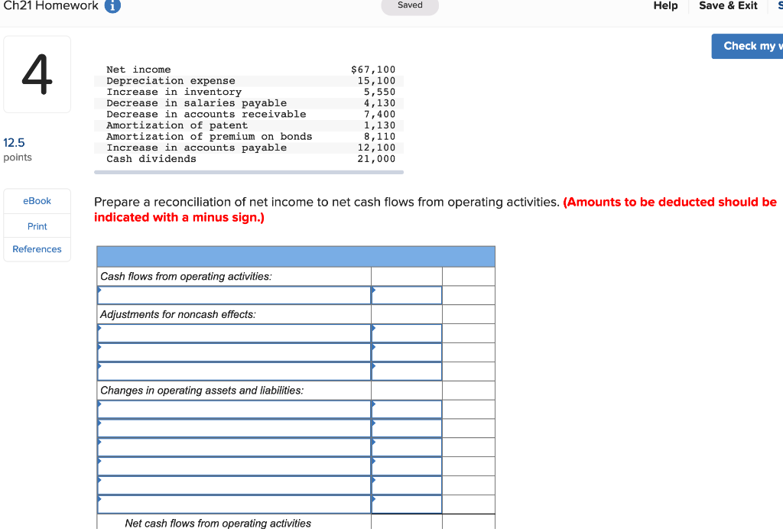Viewport: 783px width, 532px height.
Task: Open the eBook link
Action: tap(37, 200)
